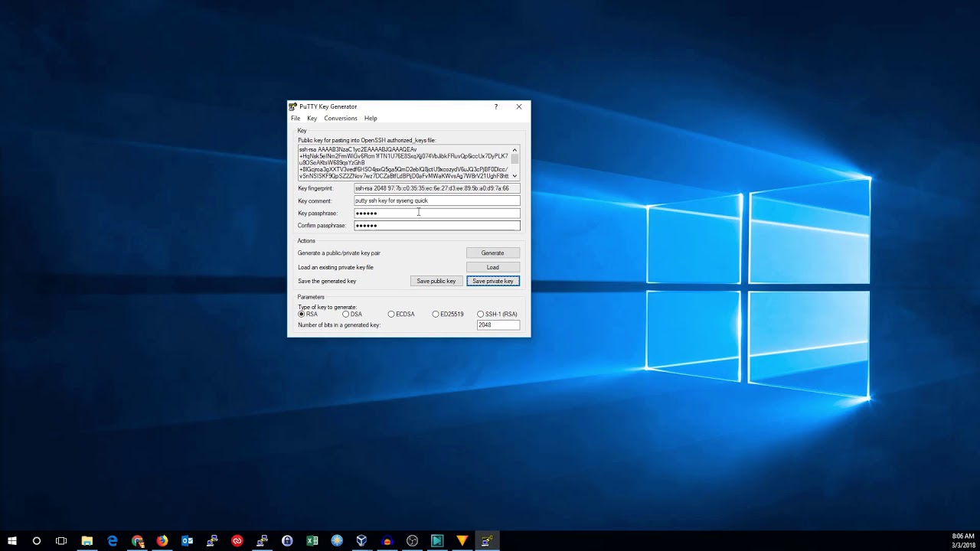Click the active PuTTYgen taskbar icon
The width and height of the screenshot is (980, 551).
[x=487, y=541]
